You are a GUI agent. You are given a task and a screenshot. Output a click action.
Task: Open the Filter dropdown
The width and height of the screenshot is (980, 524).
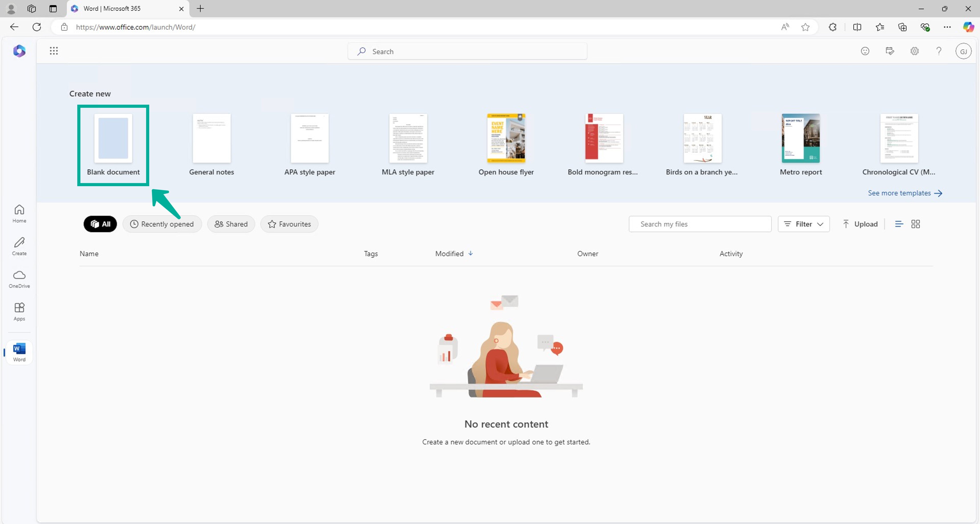pyautogui.click(x=803, y=224)
